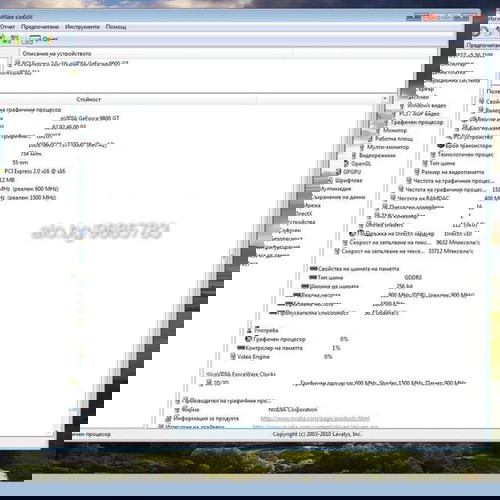
Task: Select the Windows видео tree item
Action: pyautogui.click(x=427, y=105)
